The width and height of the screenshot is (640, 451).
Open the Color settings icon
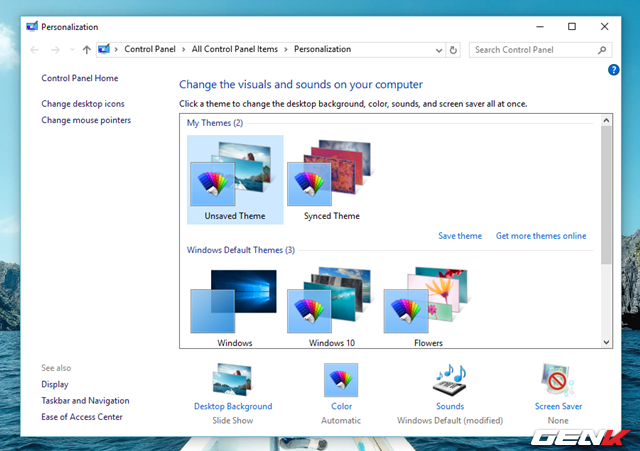341,380
